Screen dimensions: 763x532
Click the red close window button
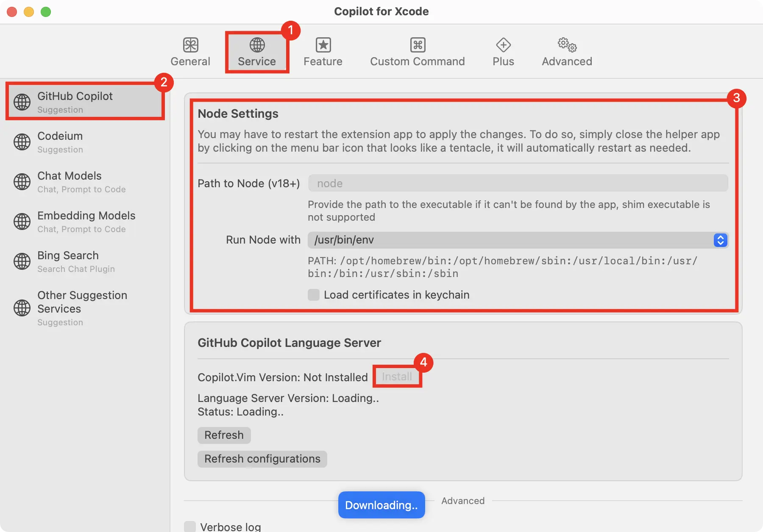tap(12, 12)
